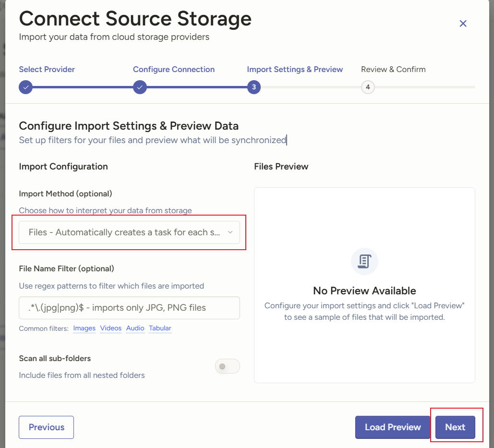Go to the Select Provider step label

coord(47,69)
